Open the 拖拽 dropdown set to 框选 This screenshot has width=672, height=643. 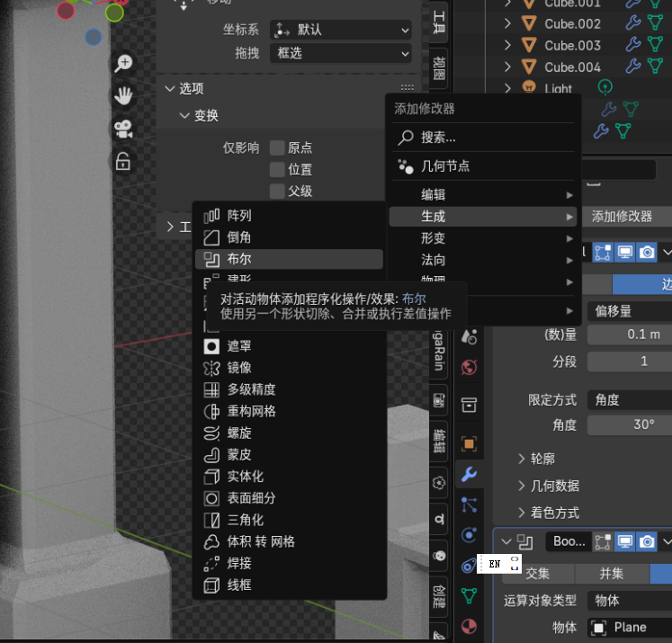(x=341, y=54)
